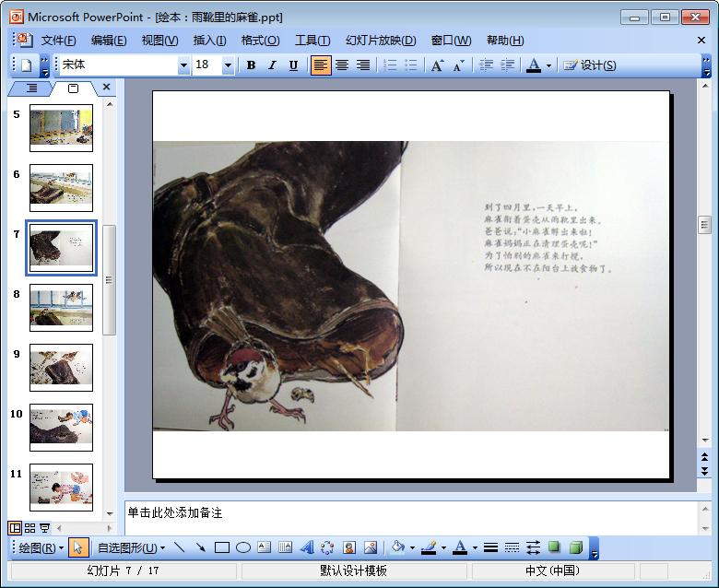719x588 pixels.
Task: Open the 编辑(E) menu
Action: (109, 41)
